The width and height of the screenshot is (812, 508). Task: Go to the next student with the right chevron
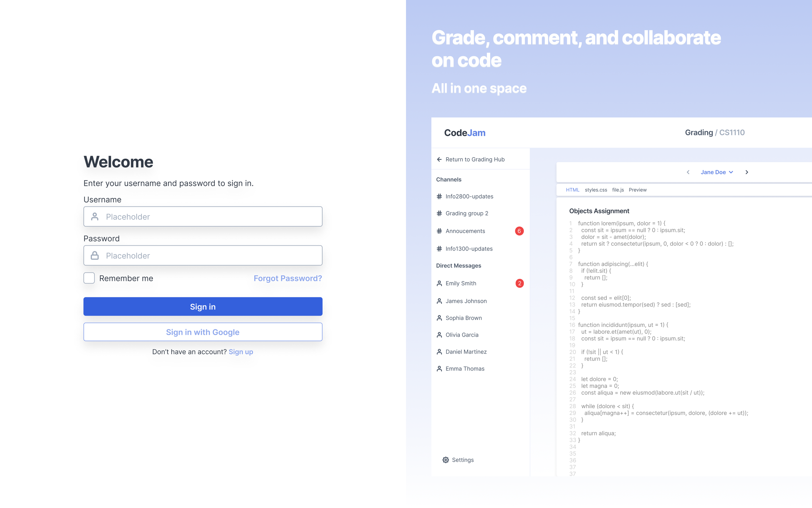point(746,172)
